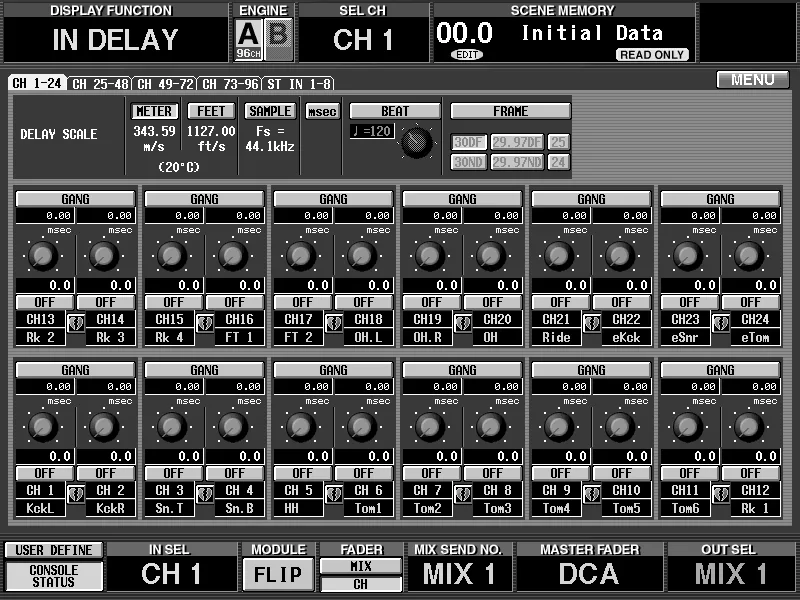
Task: Click the CH12 delay msec value field
Action: point(751,386)
